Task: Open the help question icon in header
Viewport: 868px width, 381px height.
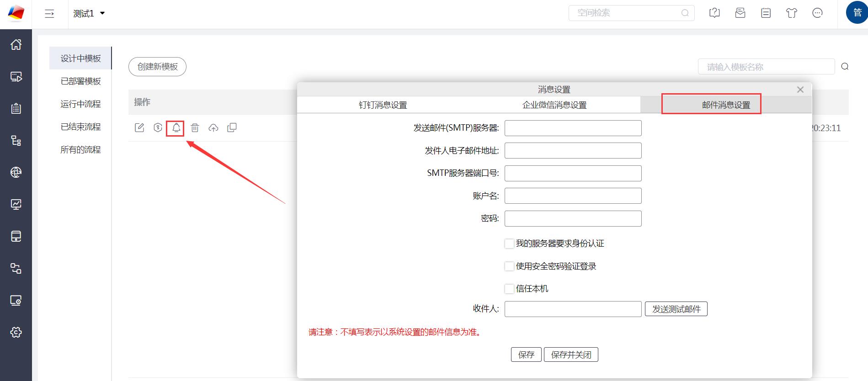Action: (x=714, y=13)
